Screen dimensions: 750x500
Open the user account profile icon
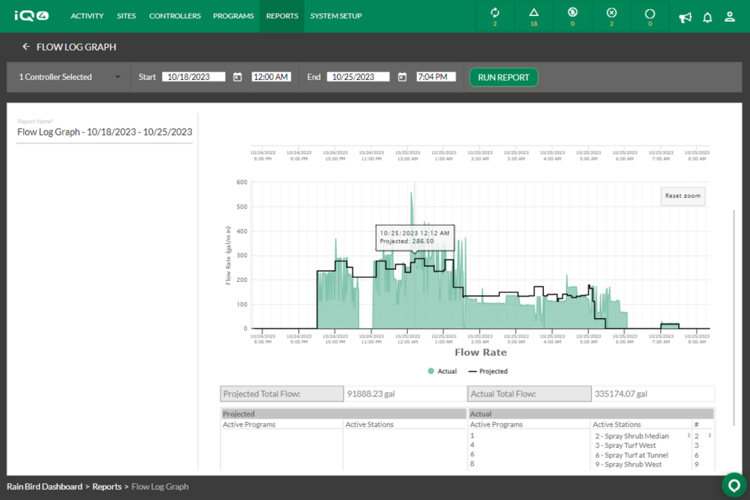[729, 17]
